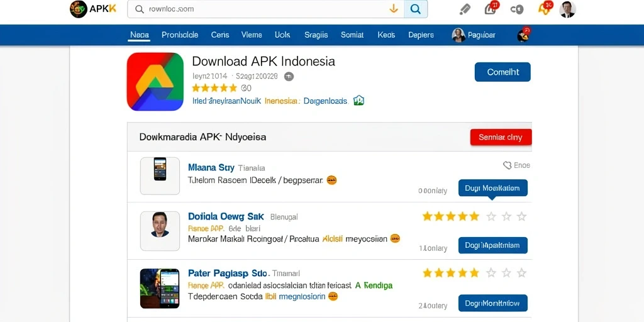Click the red 'Senniac clny' button

tap(501, 137)
